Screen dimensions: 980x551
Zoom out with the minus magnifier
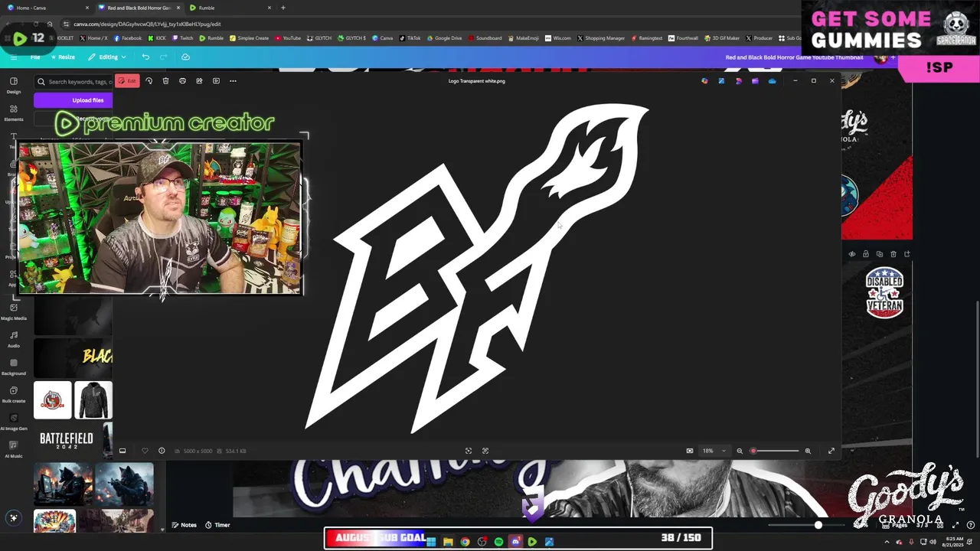click(740, 451)
